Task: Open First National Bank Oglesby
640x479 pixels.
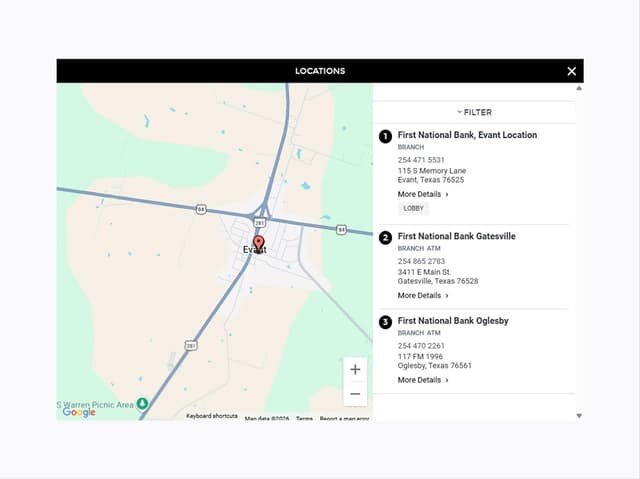Action: point(453,321)
